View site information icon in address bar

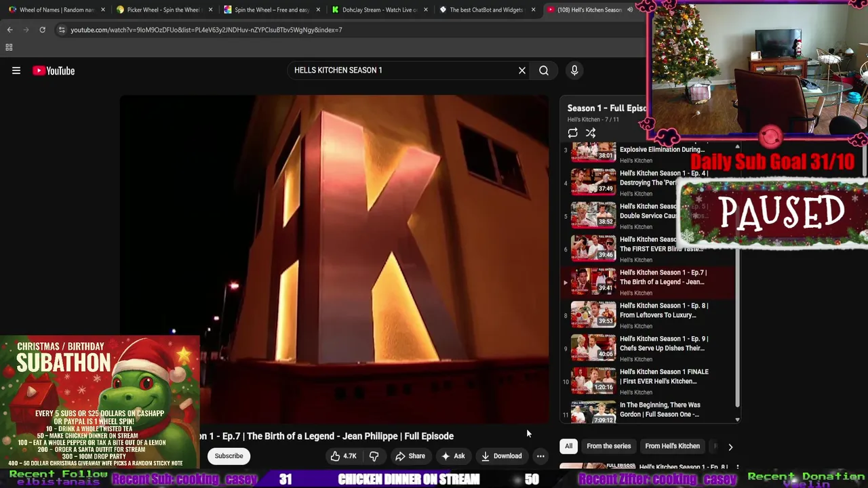click(x=62, y=30)
